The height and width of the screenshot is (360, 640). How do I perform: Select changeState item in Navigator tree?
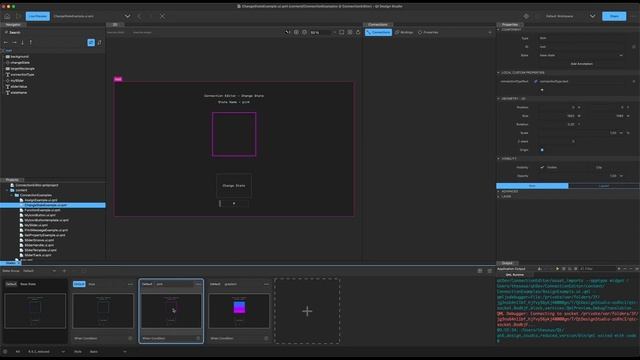[20, 63]
